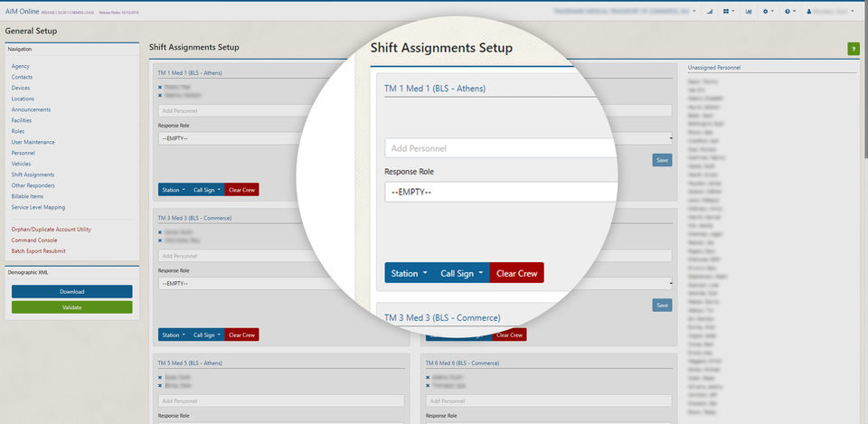Click Add Personnel field in TM 6 Med 6
Image resolution: width=868 pixels, height=424 pixels.
pyautogui.click(x=549, y=400)
